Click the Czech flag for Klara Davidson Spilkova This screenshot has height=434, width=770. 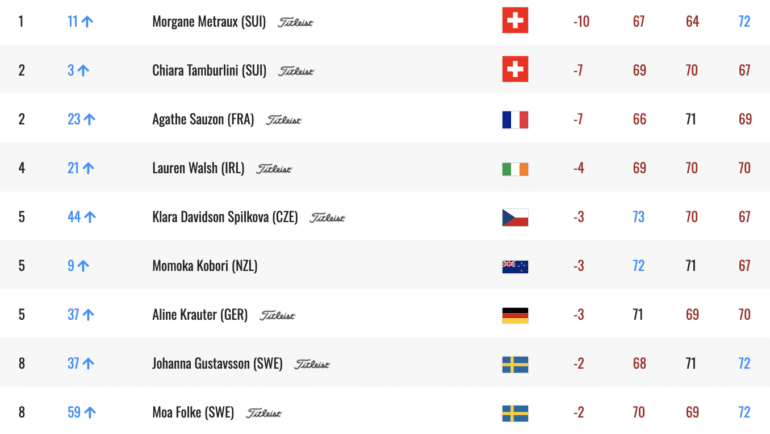click(515, 217)
